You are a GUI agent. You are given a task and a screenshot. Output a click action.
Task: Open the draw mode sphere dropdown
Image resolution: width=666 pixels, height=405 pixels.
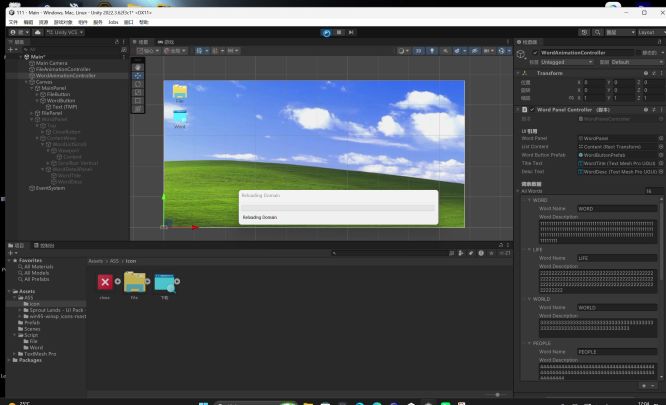click(x=403, y=51)
